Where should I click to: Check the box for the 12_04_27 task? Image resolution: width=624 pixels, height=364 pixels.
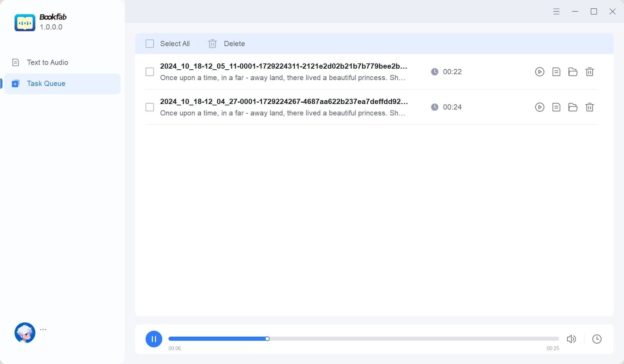tap(150, 107)
